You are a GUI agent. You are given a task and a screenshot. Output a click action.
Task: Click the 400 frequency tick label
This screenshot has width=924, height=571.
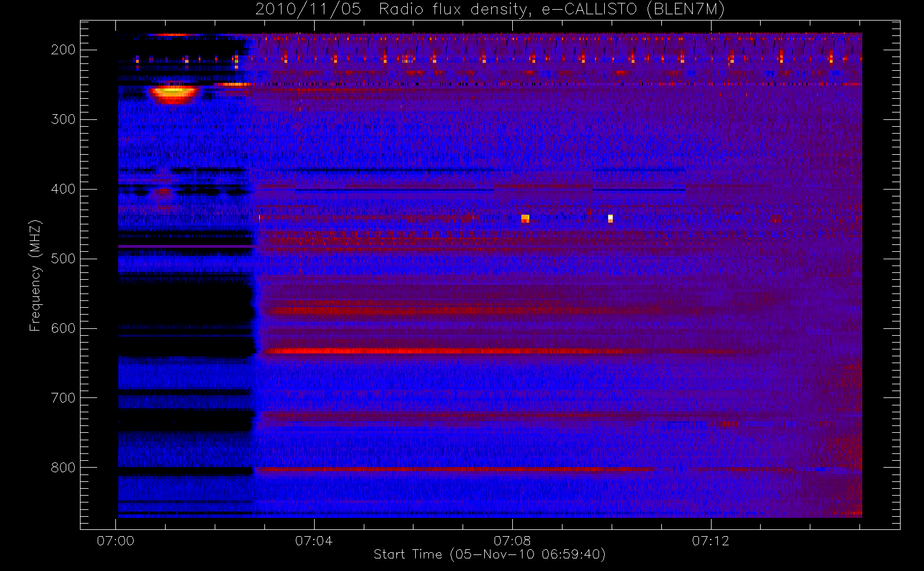point(63,189)
